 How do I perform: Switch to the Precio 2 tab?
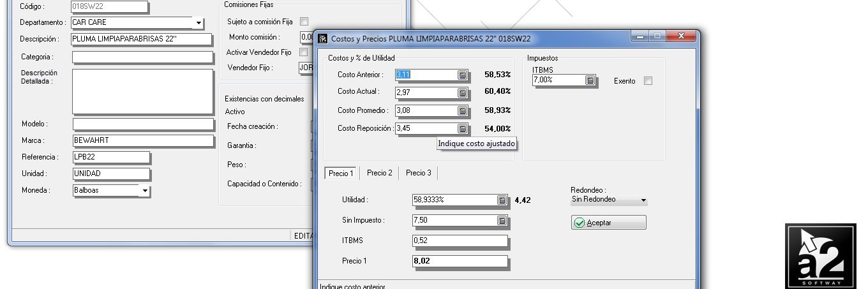380,173
